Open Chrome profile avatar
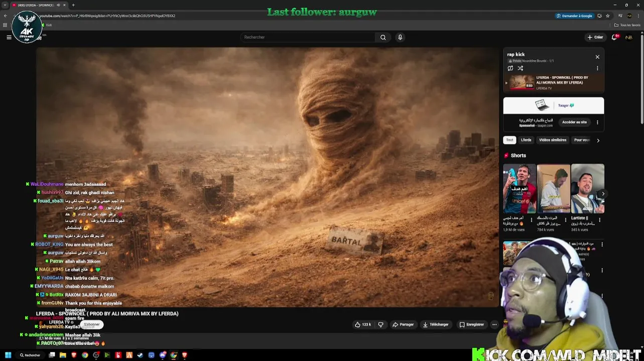 pos(629,16)
